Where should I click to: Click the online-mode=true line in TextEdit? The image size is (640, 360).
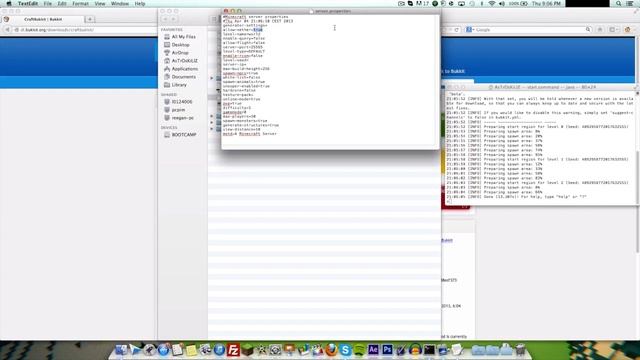click(x=241, y=99)
